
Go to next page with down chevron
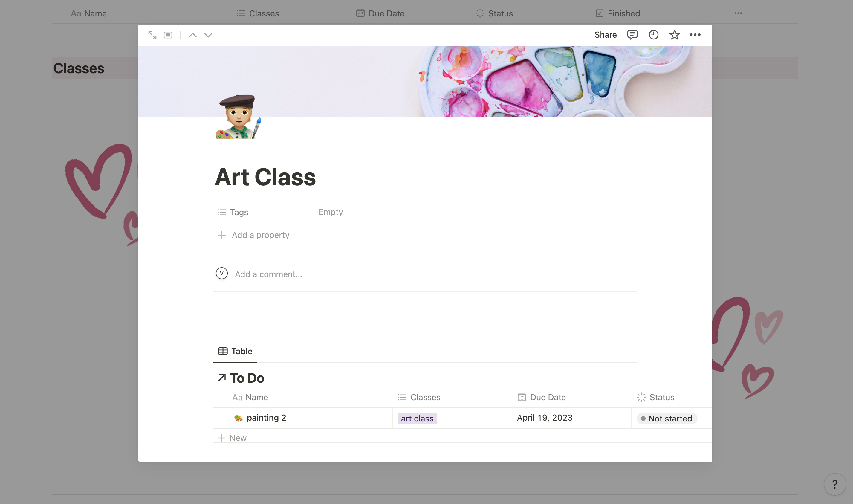tap(208, 35)
